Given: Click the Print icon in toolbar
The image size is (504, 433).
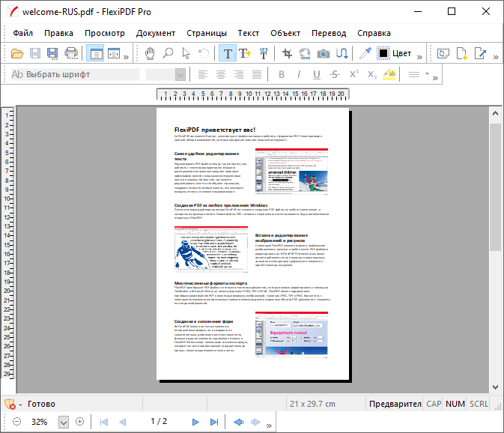Looking at the screenshot, I should [71, 53].
